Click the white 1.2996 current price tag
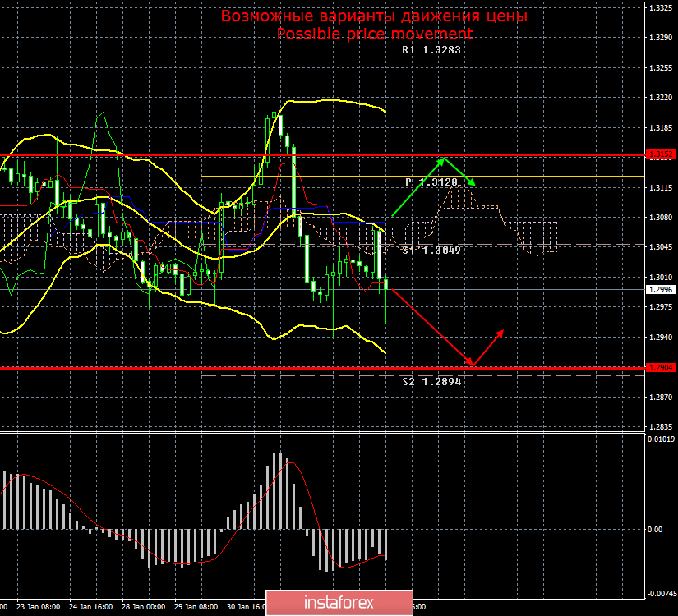678x616 pixels. [660, 290]
